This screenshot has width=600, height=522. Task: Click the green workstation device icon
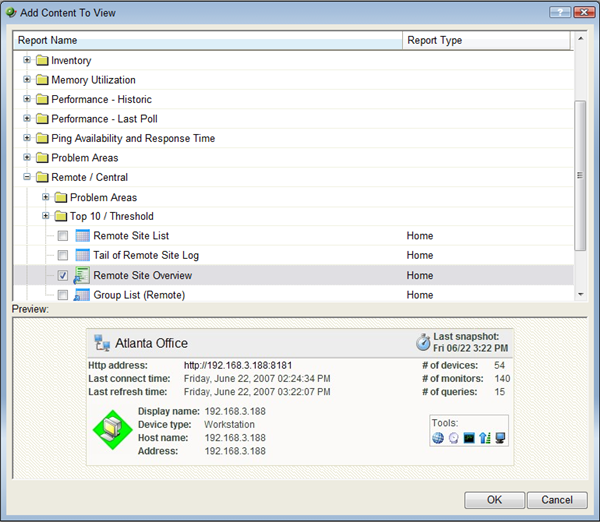click(112, 430)
